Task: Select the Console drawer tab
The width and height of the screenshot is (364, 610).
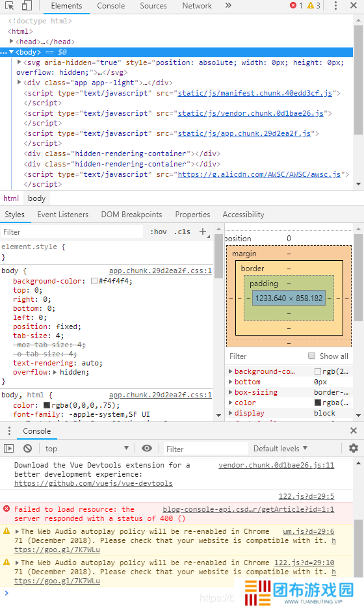Action: click(37, 431)
